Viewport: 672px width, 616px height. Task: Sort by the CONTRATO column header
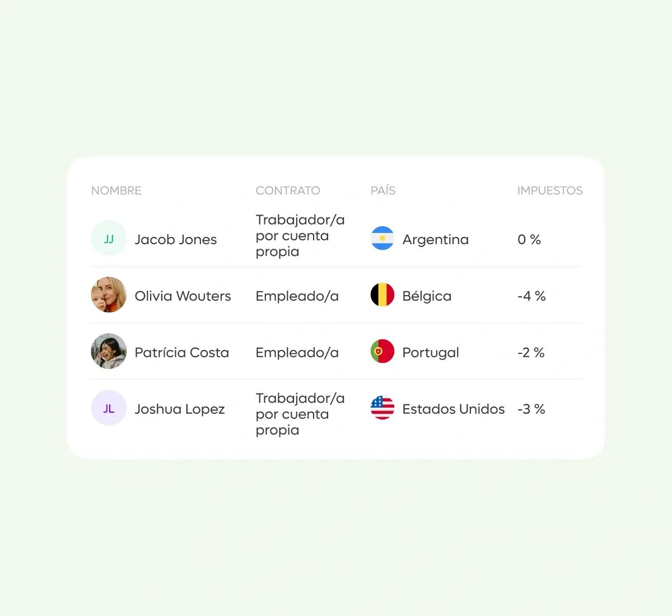click(288, 190)
